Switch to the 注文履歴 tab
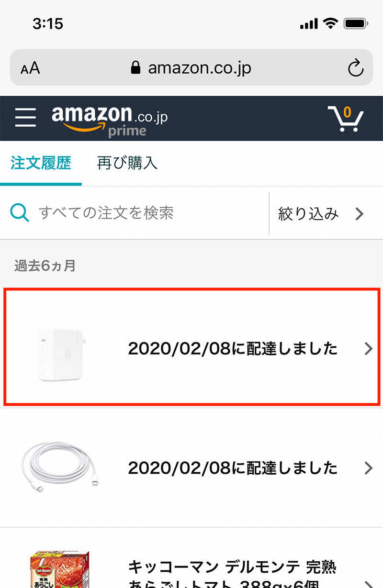 click(x=41, y=163)
